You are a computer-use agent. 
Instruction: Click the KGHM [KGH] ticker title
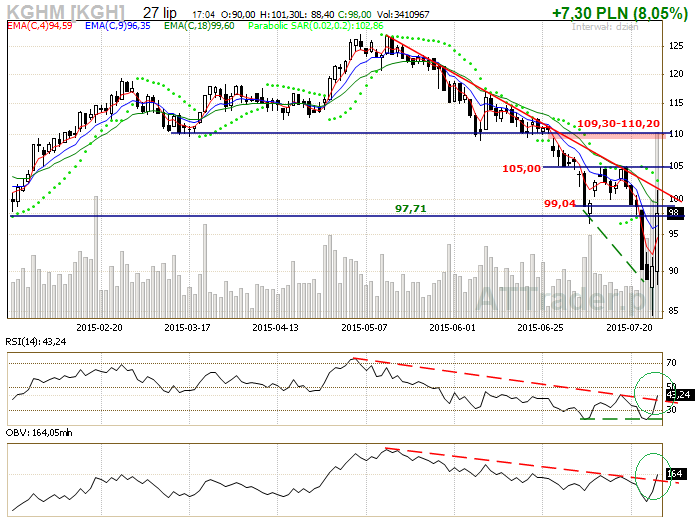click(65, 12)
